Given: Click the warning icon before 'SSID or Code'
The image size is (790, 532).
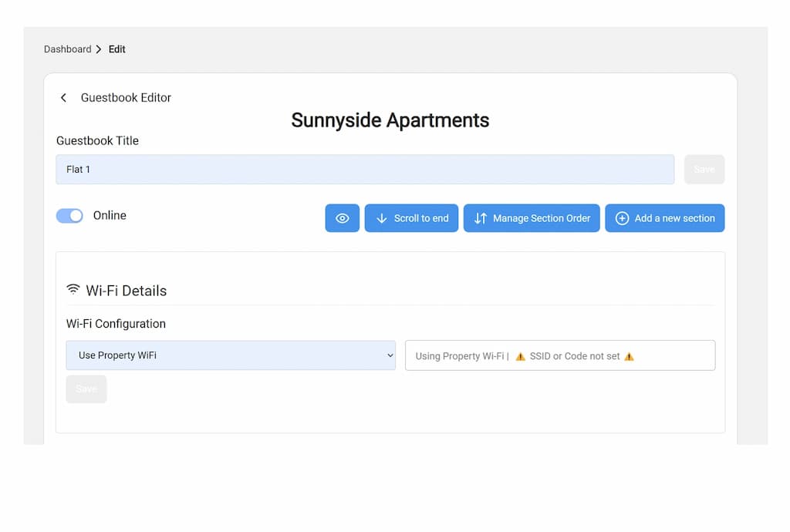Looking at the screenshot, I should pos(521,356).
